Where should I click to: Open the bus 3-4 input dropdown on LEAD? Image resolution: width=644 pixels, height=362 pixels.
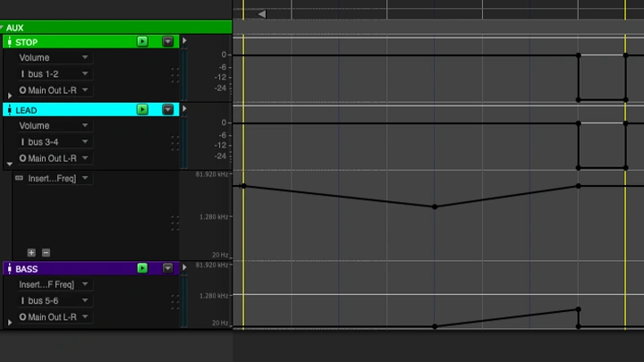55,142
